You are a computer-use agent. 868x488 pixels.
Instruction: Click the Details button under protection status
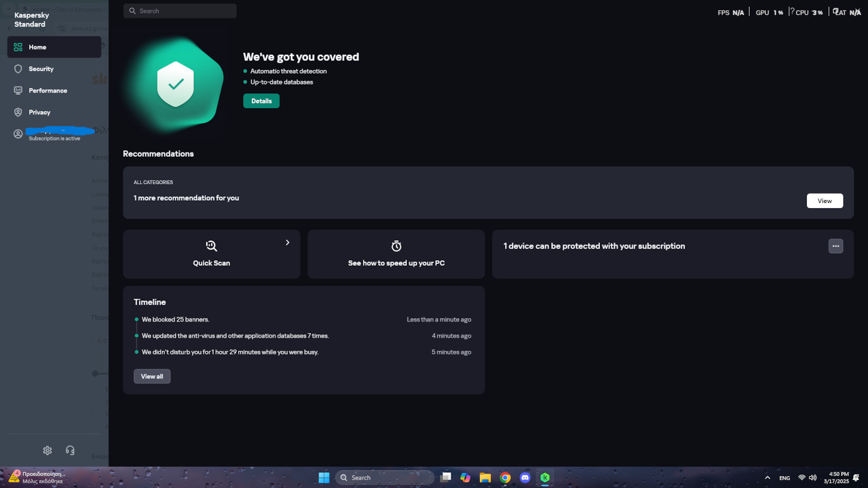tap(261, 101)
